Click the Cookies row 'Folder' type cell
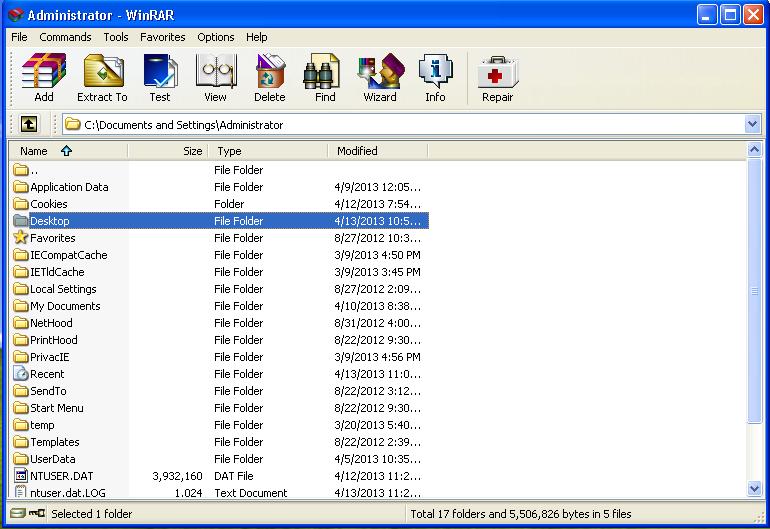Screen dimensions: 770x529 pyautogui.click(x=229, y=204)
